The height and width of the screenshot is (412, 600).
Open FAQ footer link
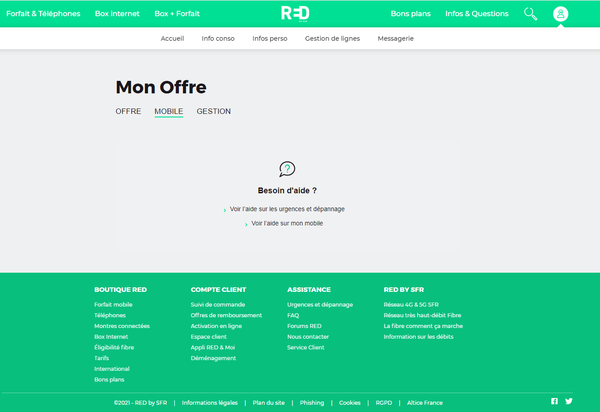point(293,315)
